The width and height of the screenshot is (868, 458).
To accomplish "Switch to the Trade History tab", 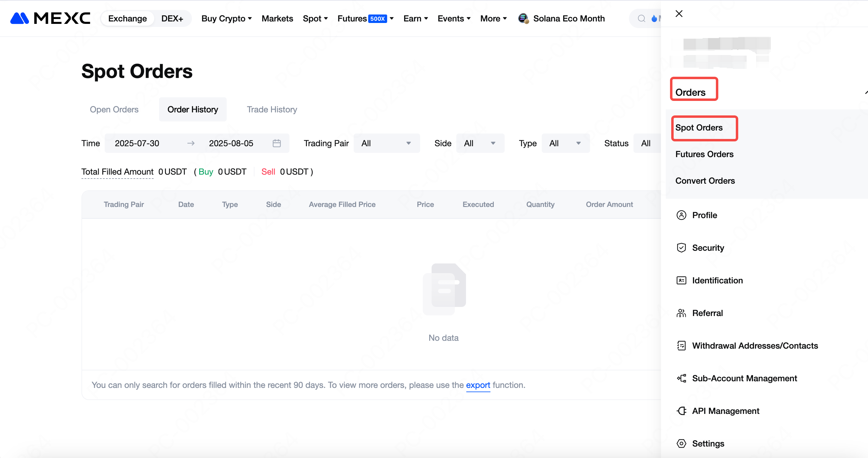I will tap(272, 110).
